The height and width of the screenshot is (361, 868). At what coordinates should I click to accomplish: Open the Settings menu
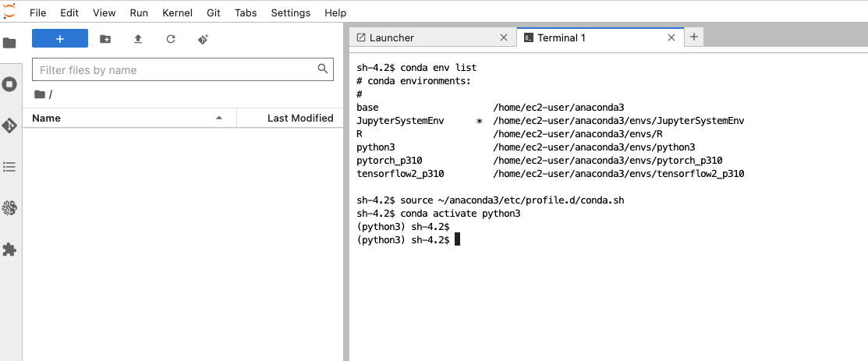(291, 12)
